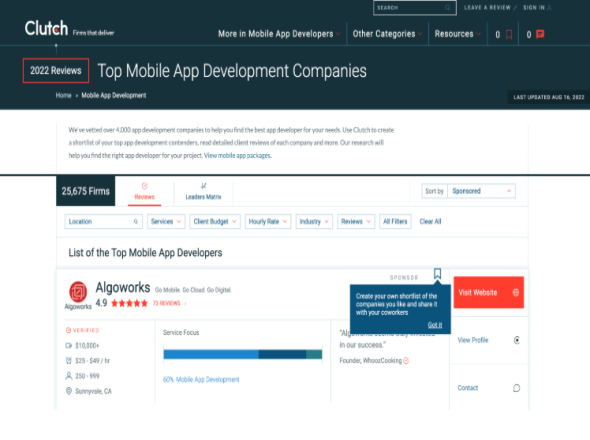Click the 73 Reviews link on Algoworks

pos(166,303)
